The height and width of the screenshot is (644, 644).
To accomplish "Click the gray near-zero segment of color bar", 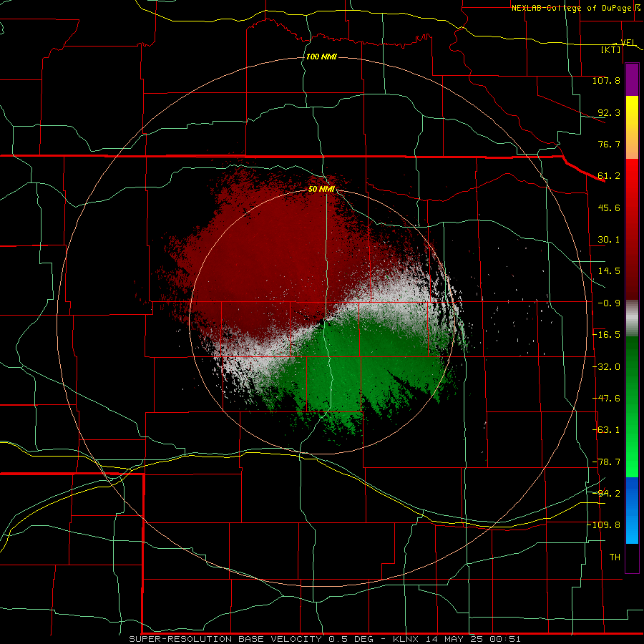I will click(632, 318).
